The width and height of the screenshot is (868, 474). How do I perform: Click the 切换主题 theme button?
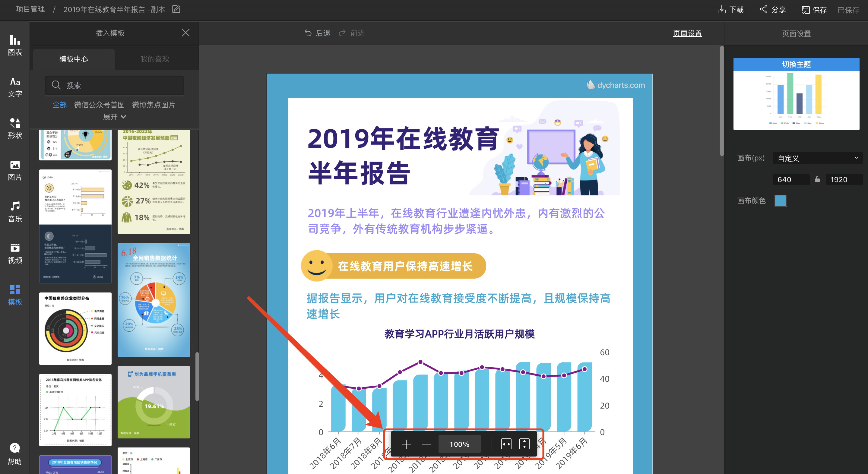click(796, 64)
